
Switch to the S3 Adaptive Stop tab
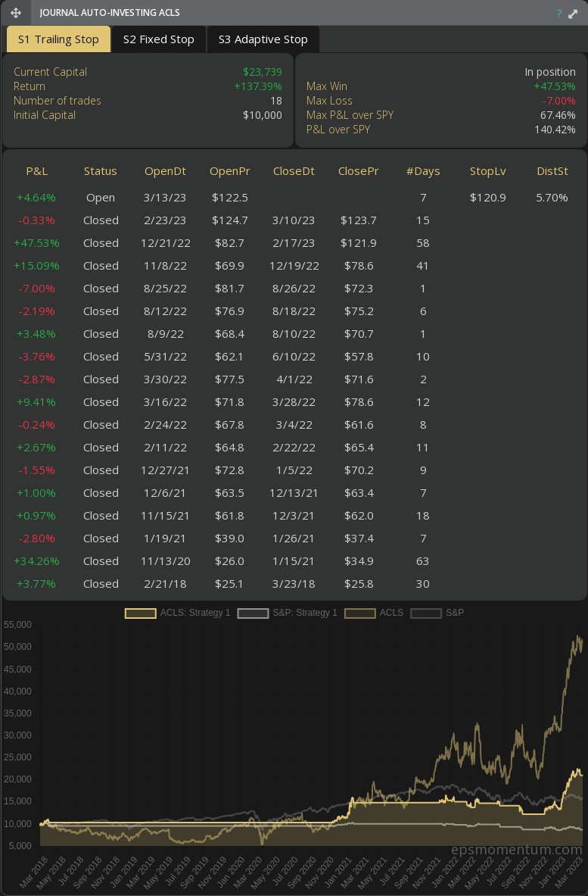[263, 39]
